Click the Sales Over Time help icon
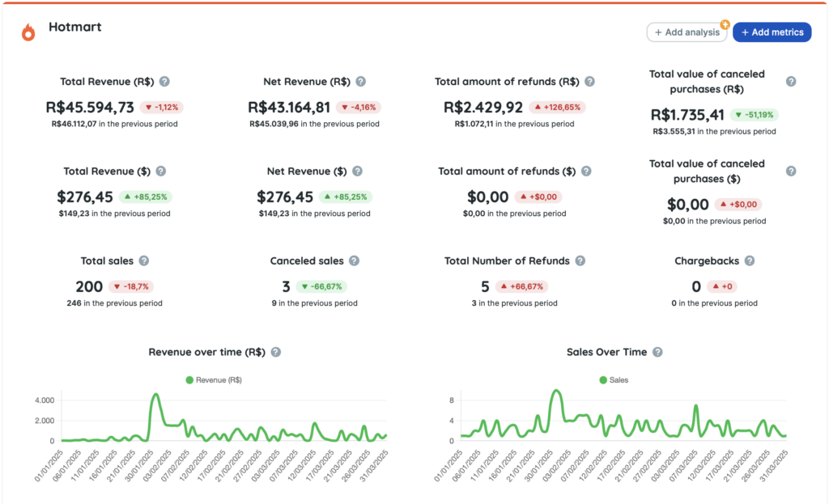The height and width of the screenshot is (504, 829). (657, 352)
